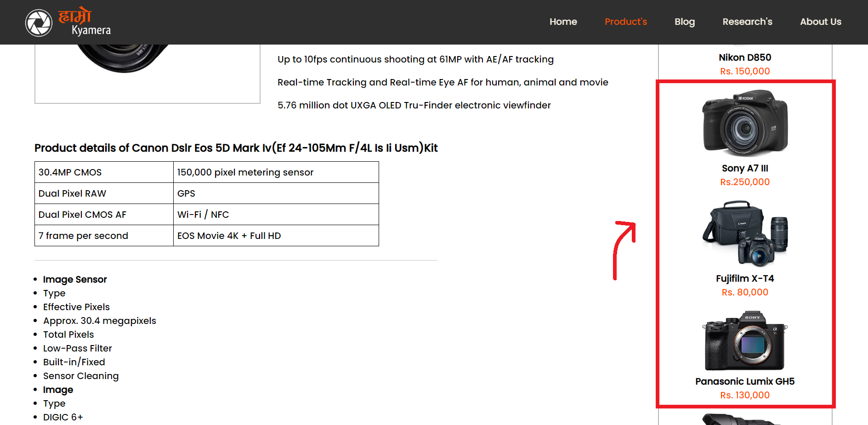Open the Fujifilm X-T4 camera kit thumbnail

(745, 233)
